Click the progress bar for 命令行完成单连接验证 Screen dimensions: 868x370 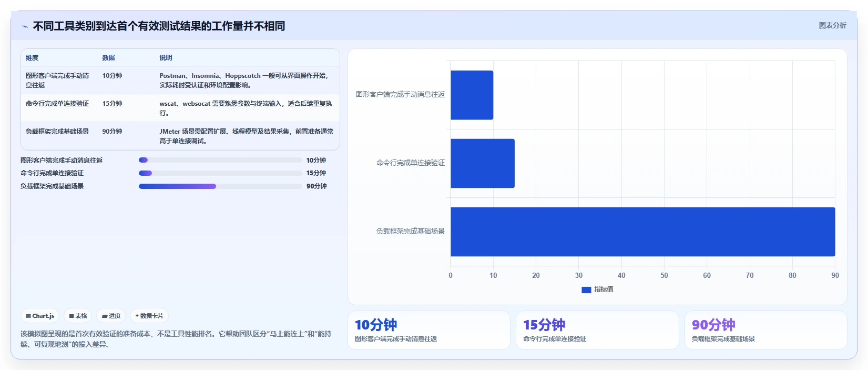[x=220, y=173]
